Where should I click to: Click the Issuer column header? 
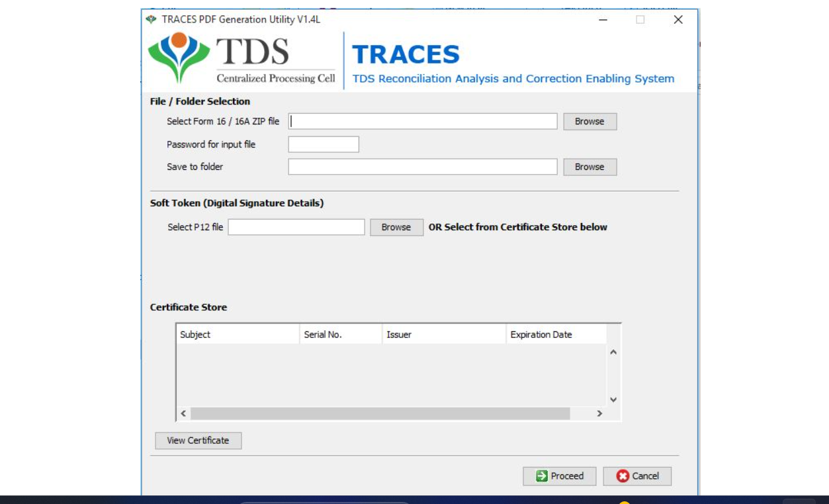coord(444,335)
